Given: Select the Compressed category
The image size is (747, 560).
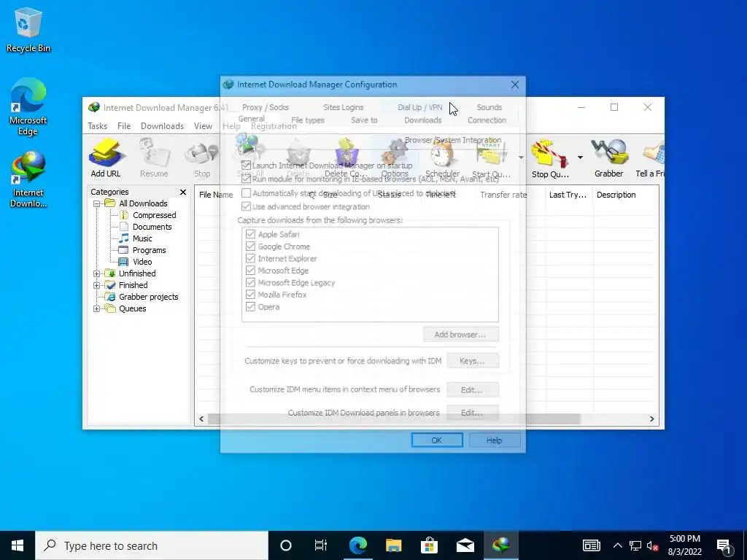Looking at the screenshot, I should (x=155, y=215).
